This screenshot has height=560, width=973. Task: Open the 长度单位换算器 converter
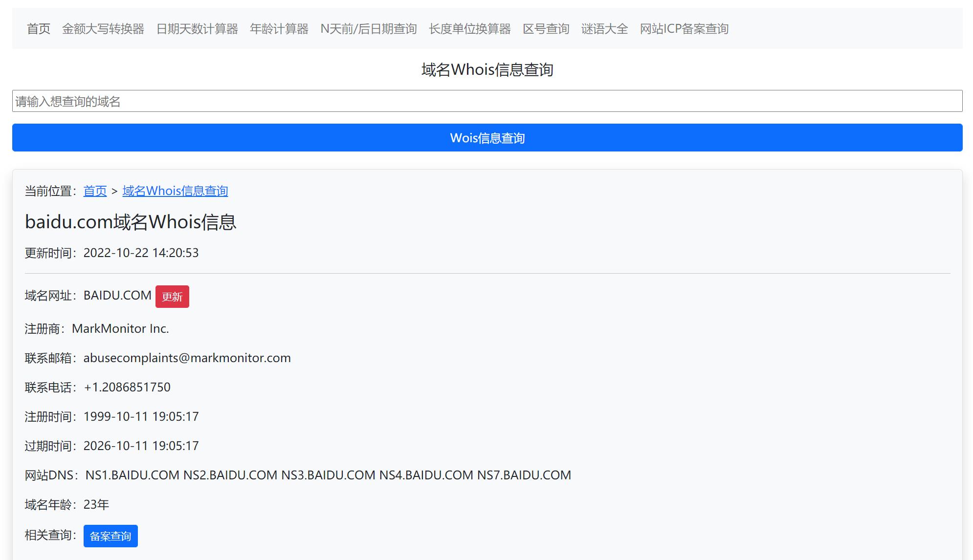click(469, 28)
